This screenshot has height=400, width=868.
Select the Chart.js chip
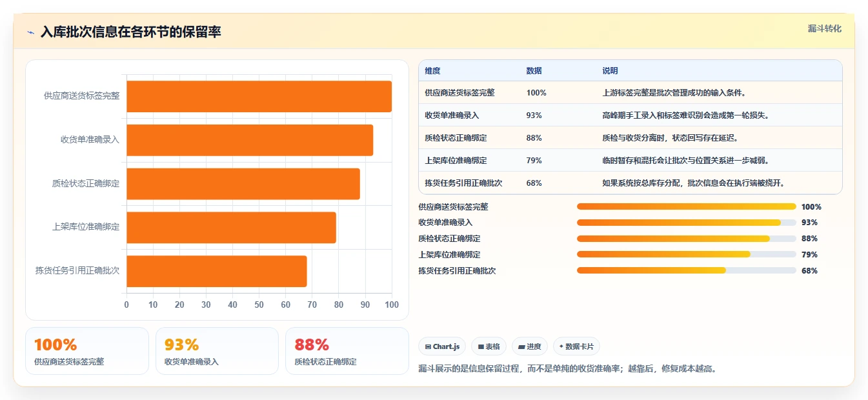click(x=442, y=346)
